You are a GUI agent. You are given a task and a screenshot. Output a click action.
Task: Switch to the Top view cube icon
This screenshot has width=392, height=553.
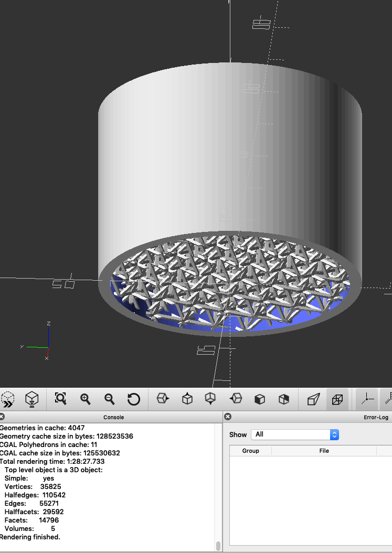187,399
